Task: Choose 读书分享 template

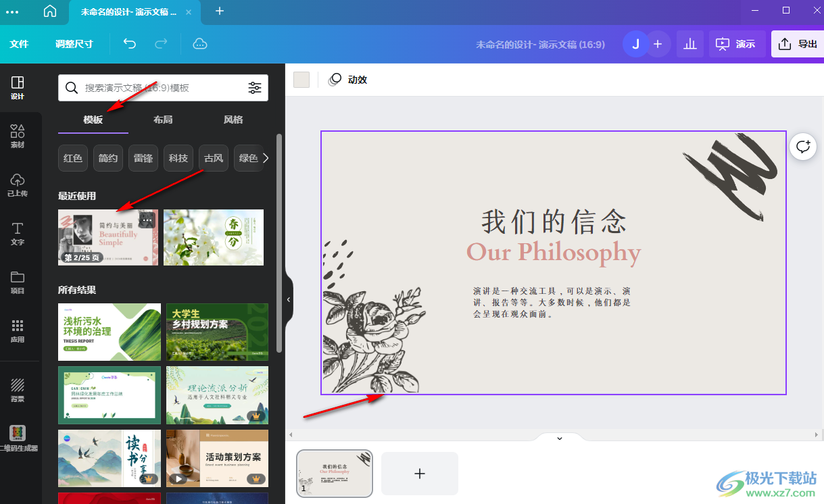Action: [x=110, y=458]
